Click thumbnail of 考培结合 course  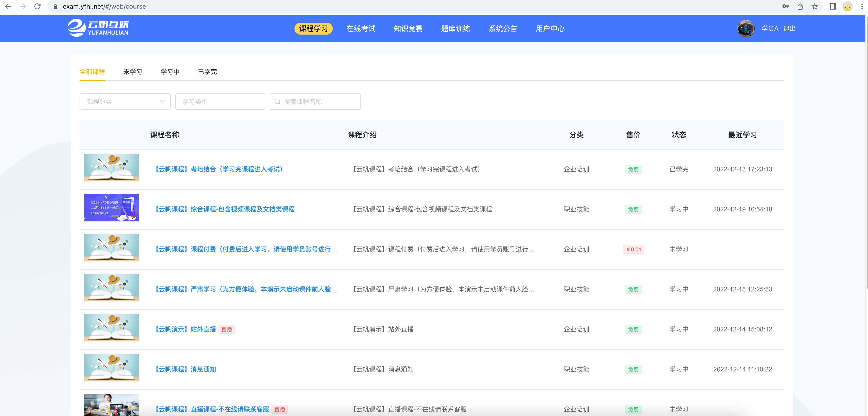111,168
